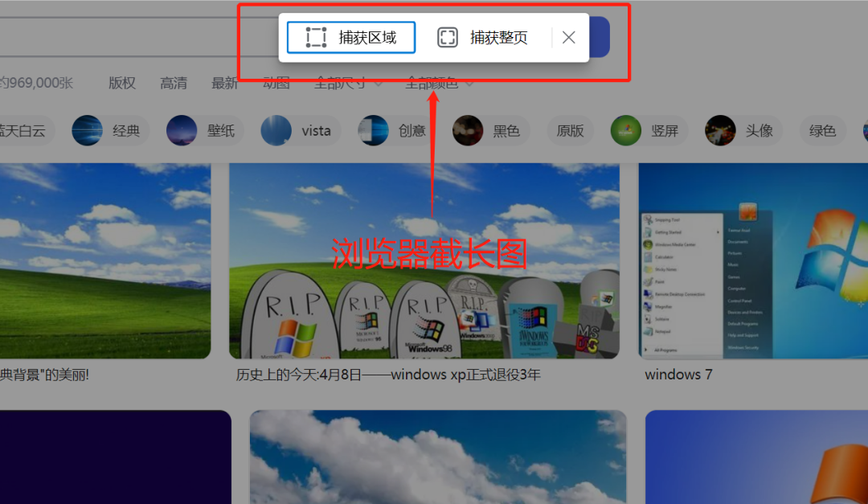The height and width of the screenshot is (504, 868).
Task: Close the screenshot capture toolbar
Action: point(568,37)
